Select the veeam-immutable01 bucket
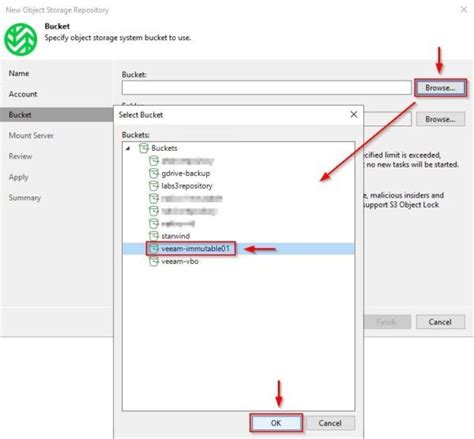 click(x=195, y=249)
